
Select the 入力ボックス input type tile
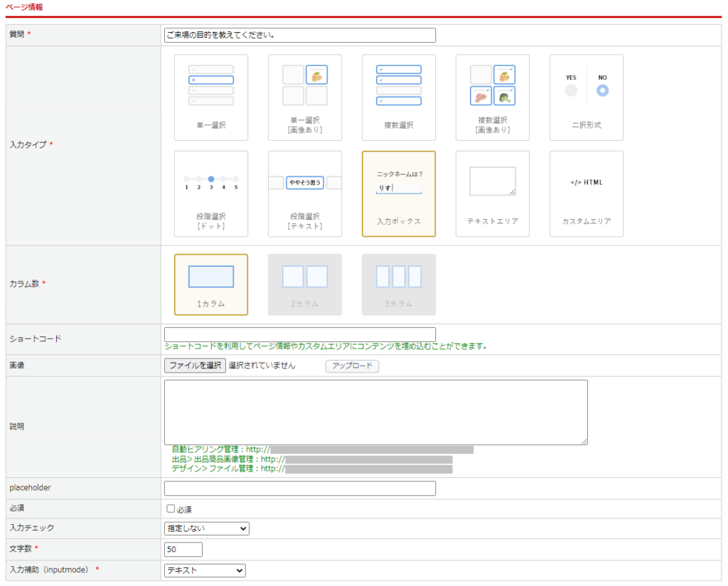pos(399,193)
